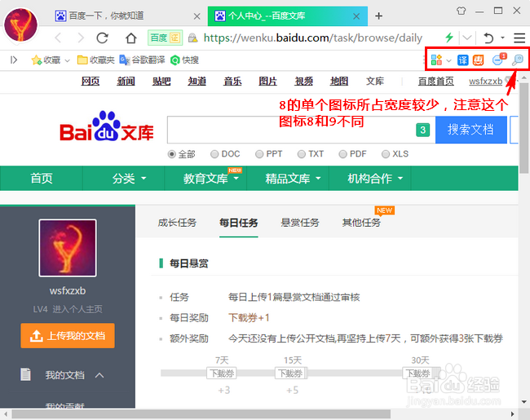Expand the 收藏 dropdown arrow

(x=67, y=60)
